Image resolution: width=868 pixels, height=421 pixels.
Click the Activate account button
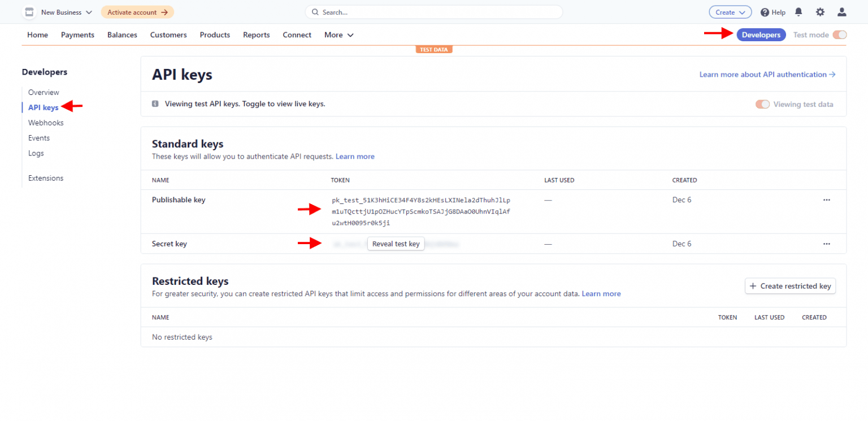(137, 12)
